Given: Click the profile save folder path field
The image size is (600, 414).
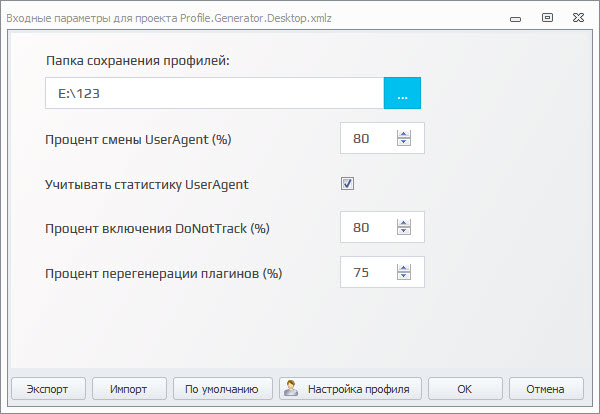Looking at the screenshot, I should point(214,93).
